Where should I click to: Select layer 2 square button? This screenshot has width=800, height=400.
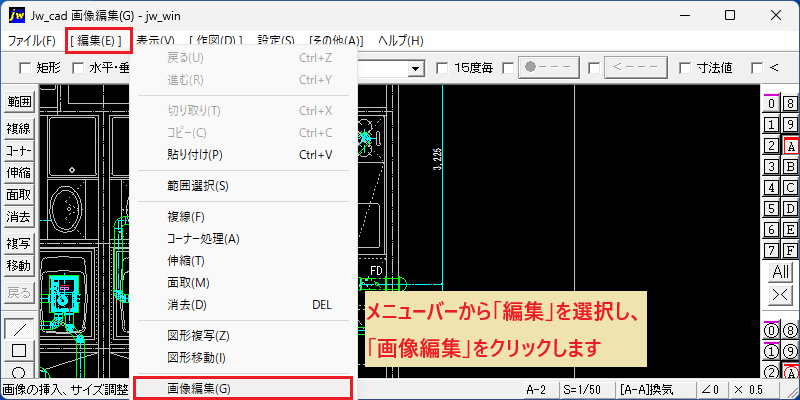click(x=771, y=146)
